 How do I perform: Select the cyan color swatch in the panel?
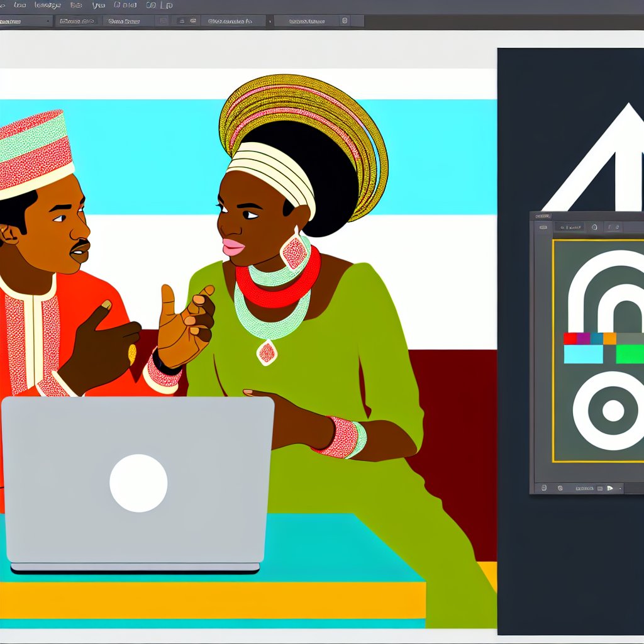point(583,354)
